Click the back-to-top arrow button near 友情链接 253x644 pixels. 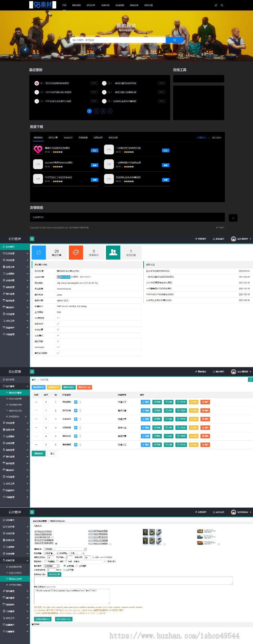coord(233,218)
